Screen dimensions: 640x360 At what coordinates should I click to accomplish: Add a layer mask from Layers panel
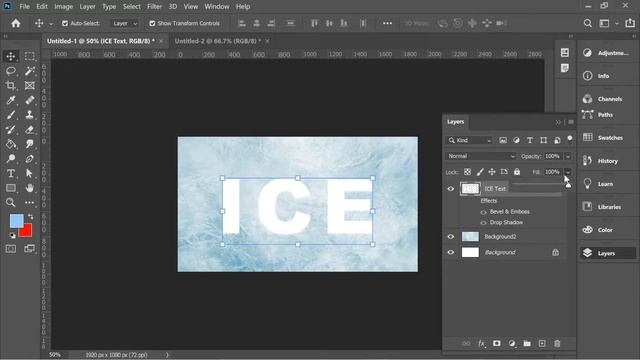point(496,344)
